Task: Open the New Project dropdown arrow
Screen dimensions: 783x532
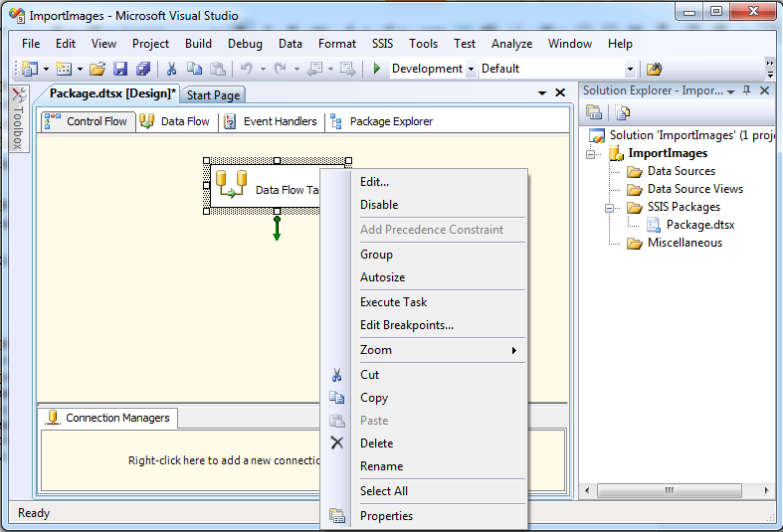Action: [x=46, y=69]
